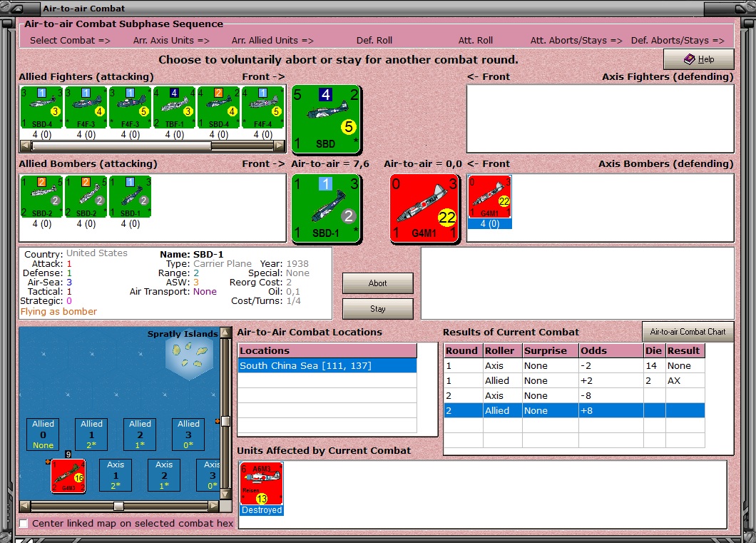756x543 pixels.
Task: Open the Air-to-air Combat Chart
Action: (688, 332)
